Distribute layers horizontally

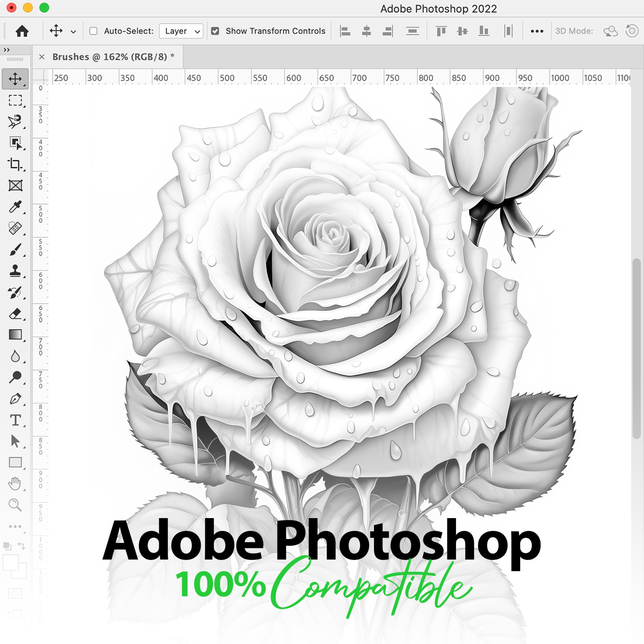click(x=508, y=31)
